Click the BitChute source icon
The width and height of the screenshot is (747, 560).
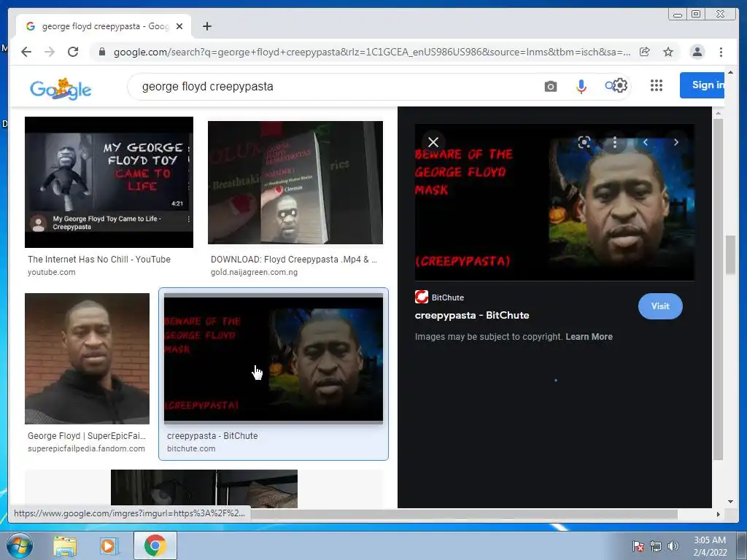click(x=421, y=297)
